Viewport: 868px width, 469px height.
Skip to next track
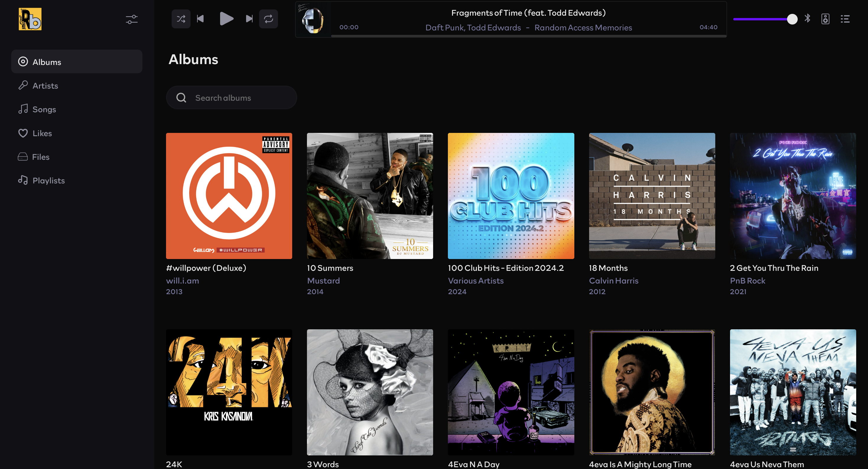point(249,19)
